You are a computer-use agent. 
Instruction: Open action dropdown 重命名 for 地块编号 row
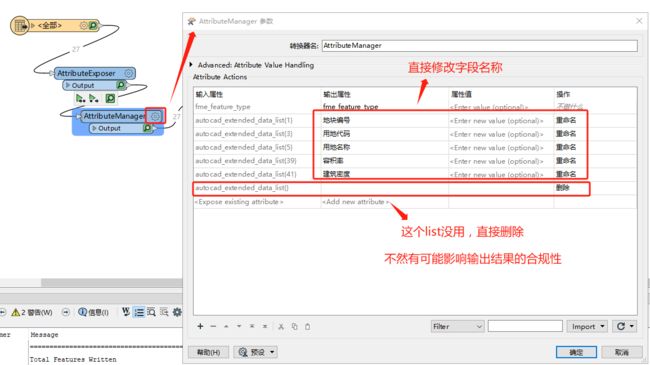coord(595,120)
